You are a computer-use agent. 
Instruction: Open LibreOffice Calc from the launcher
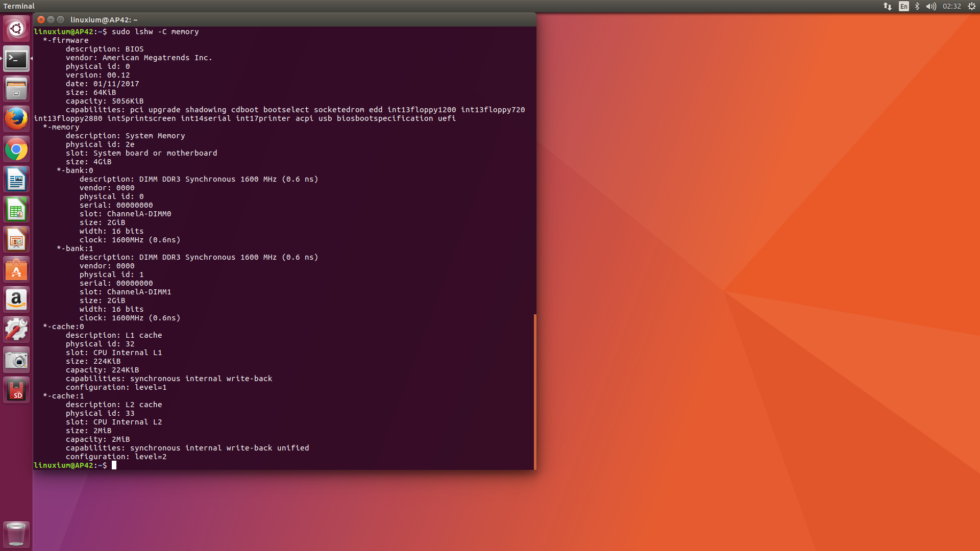(16, 210)
